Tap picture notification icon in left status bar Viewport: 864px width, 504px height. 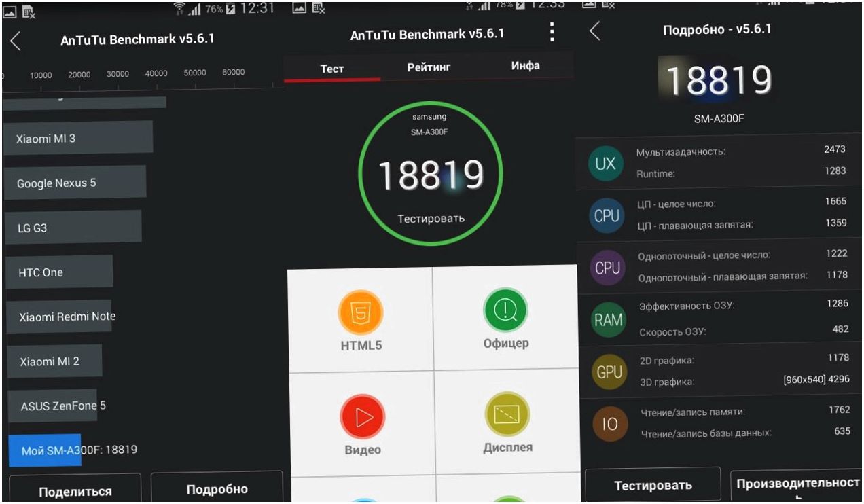click(10, 12)
